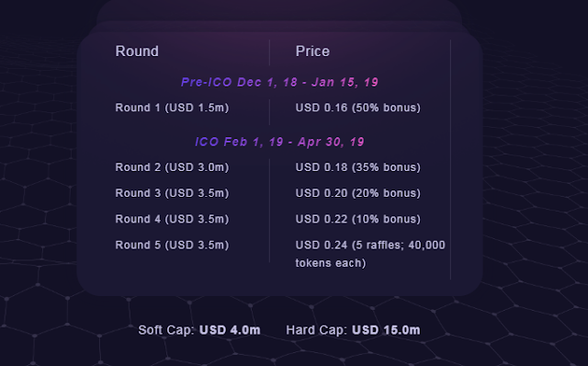Click Round 2 (USD 3.0m) row
This screenshot has width=588, height=366.
pyautogui.click(x=172, y=167)
